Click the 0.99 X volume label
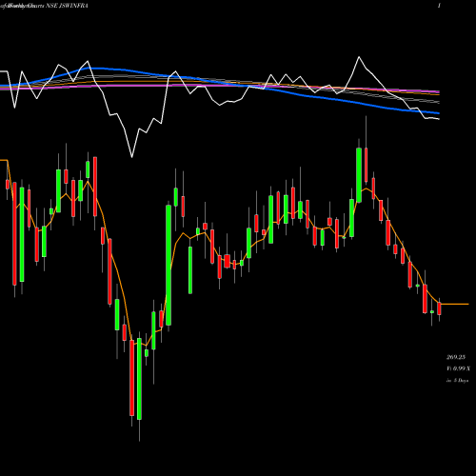Image resolution: width=476 pixels, height=476 pixels. (x=459, y=368)
